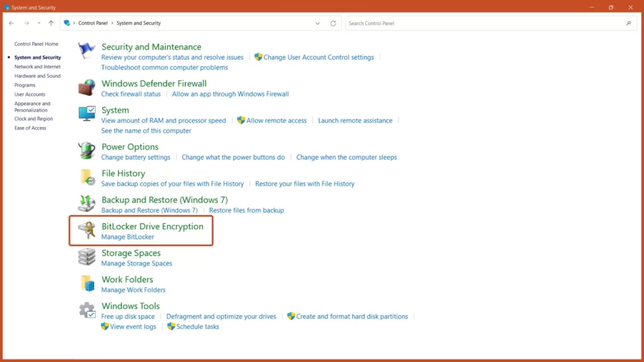Click the Backup and Restore icon
The height and width of the screenshot is (362, 644).
(x=86, y=204)
